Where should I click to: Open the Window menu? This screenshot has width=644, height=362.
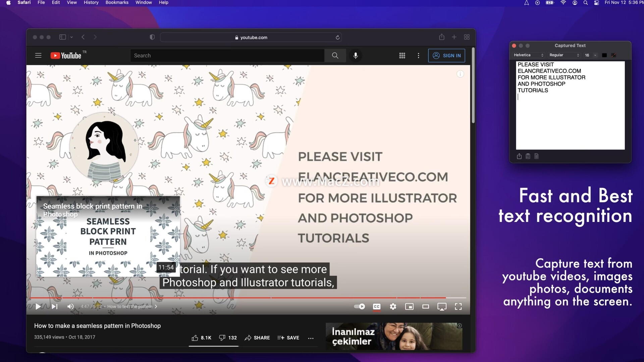point(144,3)
